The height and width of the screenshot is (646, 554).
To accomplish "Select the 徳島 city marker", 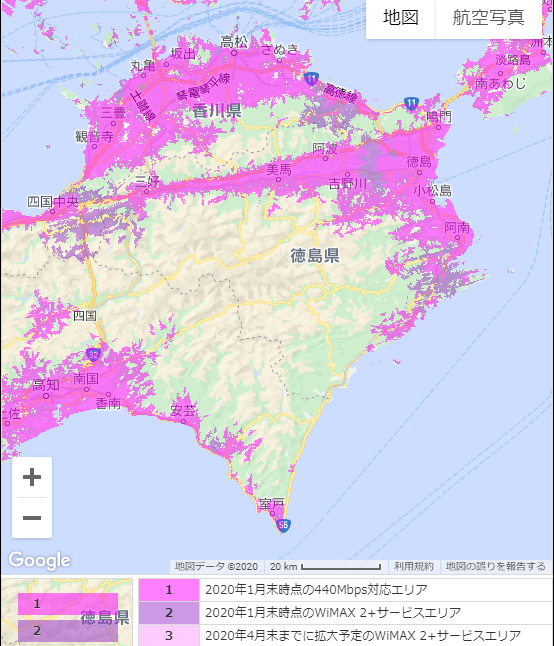I will (419, 172).
